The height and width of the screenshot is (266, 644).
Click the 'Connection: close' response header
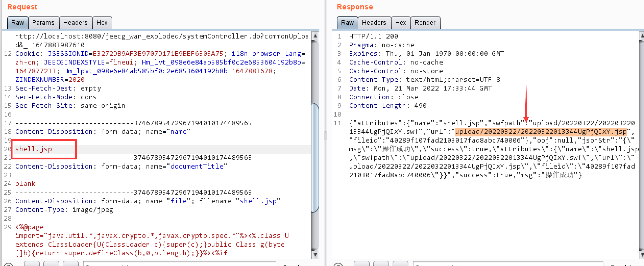(384, 97)
